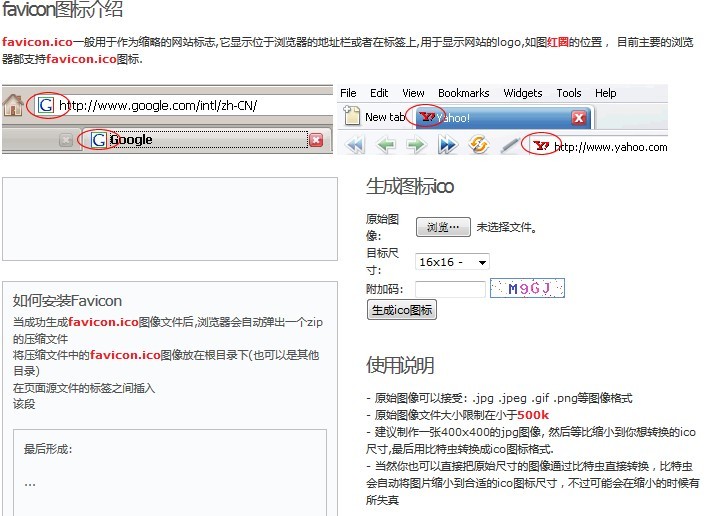Focus the 附加码 captcha input field
Image resolution: width=708 pixels, height=516 pixels.
pos(450,290)
